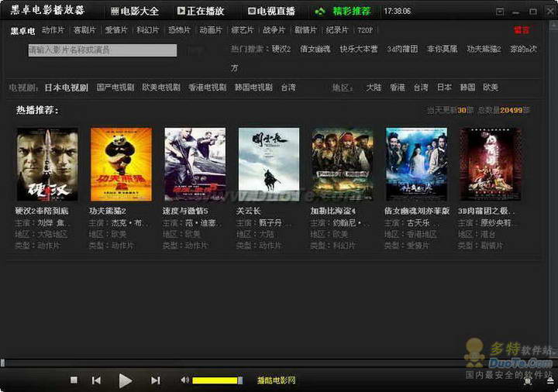The image size is (558, 392).
Task: Click the movie name search field
Action: point(102,50)
